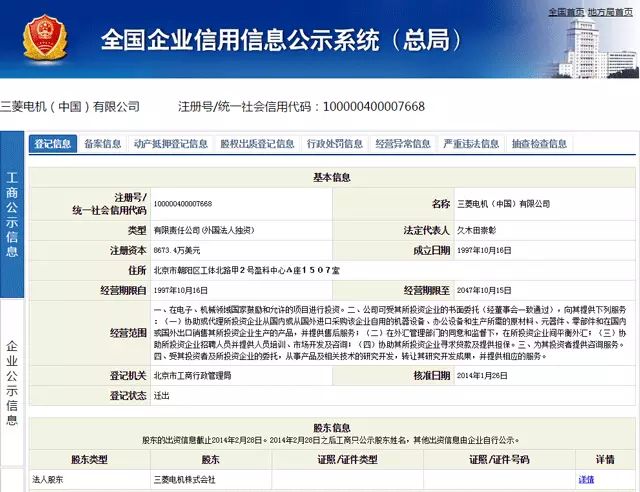Open the 经营异常信息 tab

[x=403, y=144]
